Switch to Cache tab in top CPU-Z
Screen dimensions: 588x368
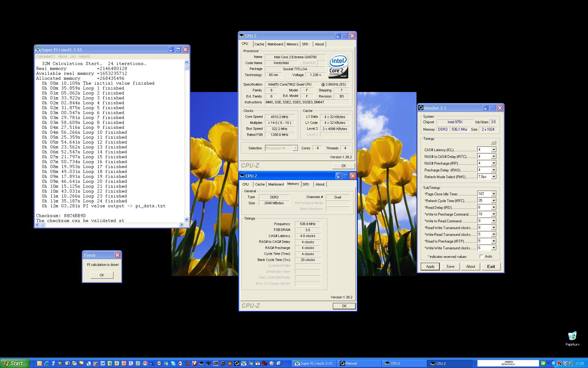pos(259,44)
